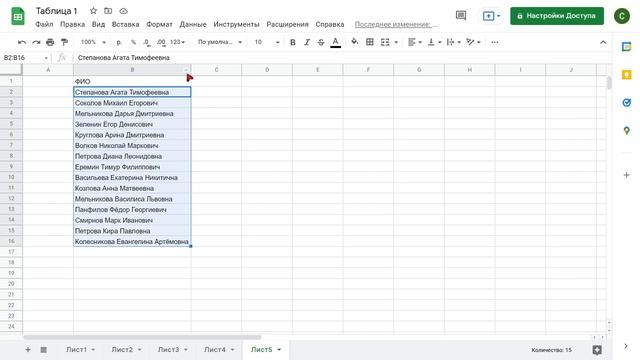Decrease decimal places button
The height and width of the screenshot is (360, 640).
click(146, 42)
